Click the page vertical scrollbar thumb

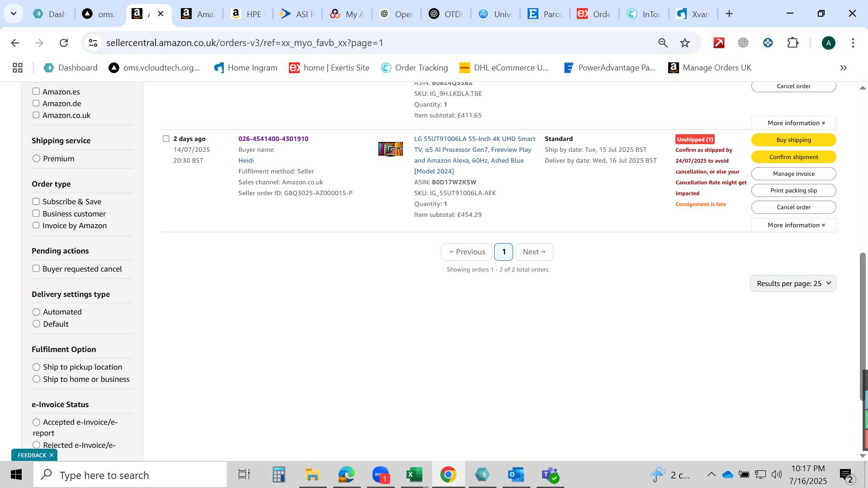[x=863, y=326]
